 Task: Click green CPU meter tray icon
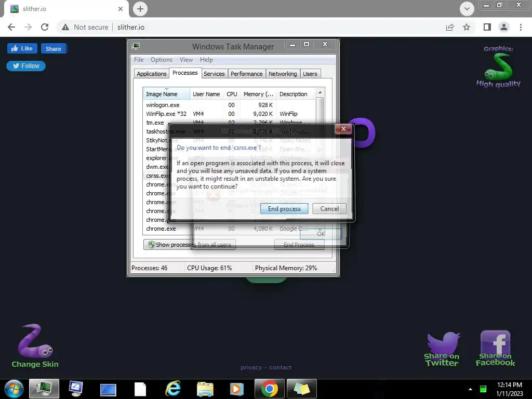tap(483, 389)
